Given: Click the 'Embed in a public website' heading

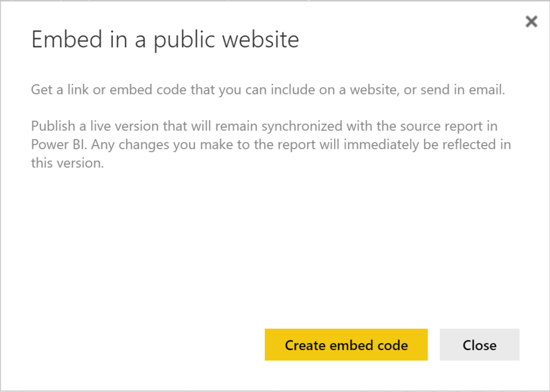Looking at the screenshot, I should pos(165,40).
